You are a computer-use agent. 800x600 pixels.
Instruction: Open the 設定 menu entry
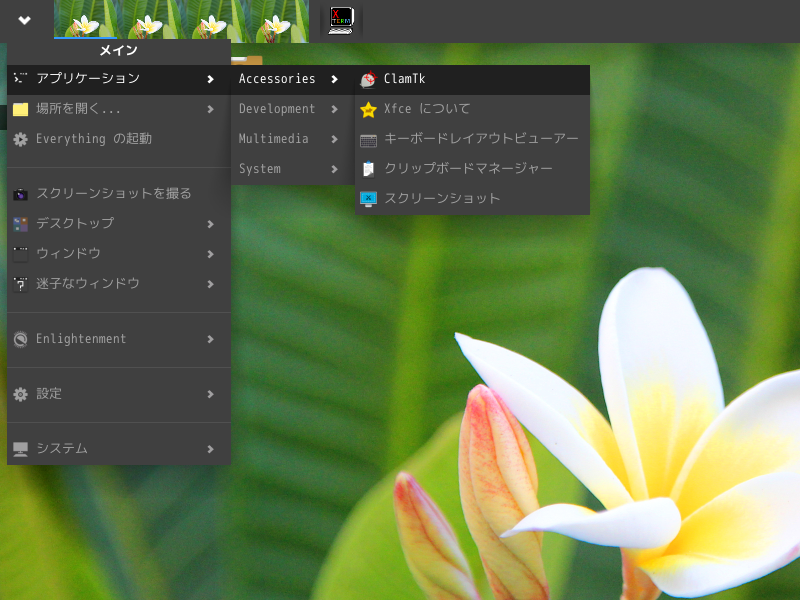(119, 394)
